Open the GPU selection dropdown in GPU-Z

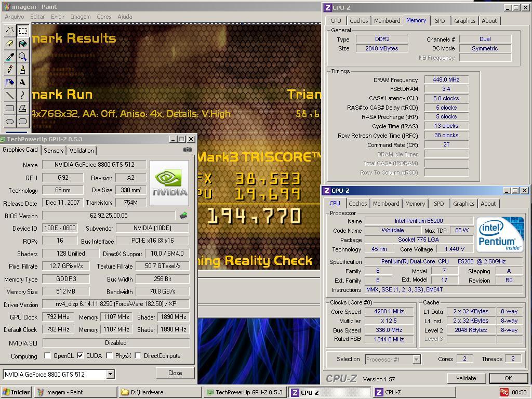pyautogui.click(x=110, y=374)
